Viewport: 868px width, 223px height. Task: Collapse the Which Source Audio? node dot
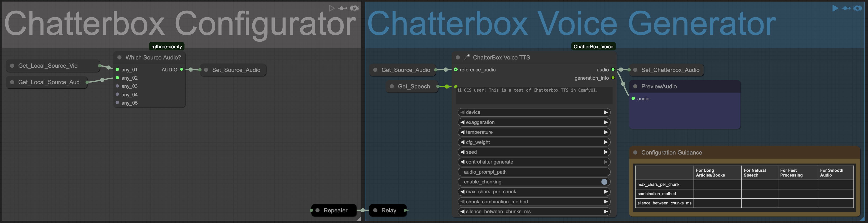pyautogui.click(x=119, y=58)
